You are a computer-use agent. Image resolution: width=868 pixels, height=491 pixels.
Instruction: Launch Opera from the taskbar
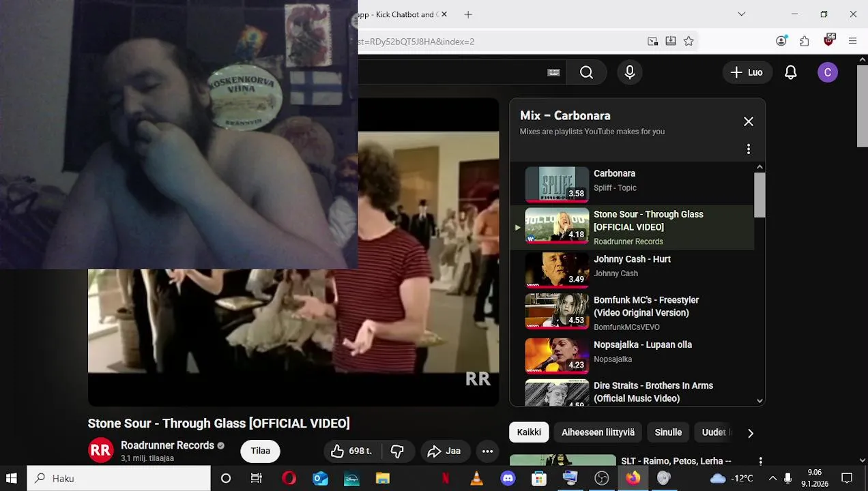(289, 478)
